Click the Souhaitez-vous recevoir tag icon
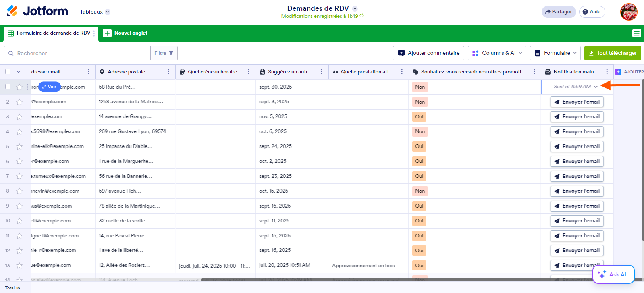 click(415, 72)
